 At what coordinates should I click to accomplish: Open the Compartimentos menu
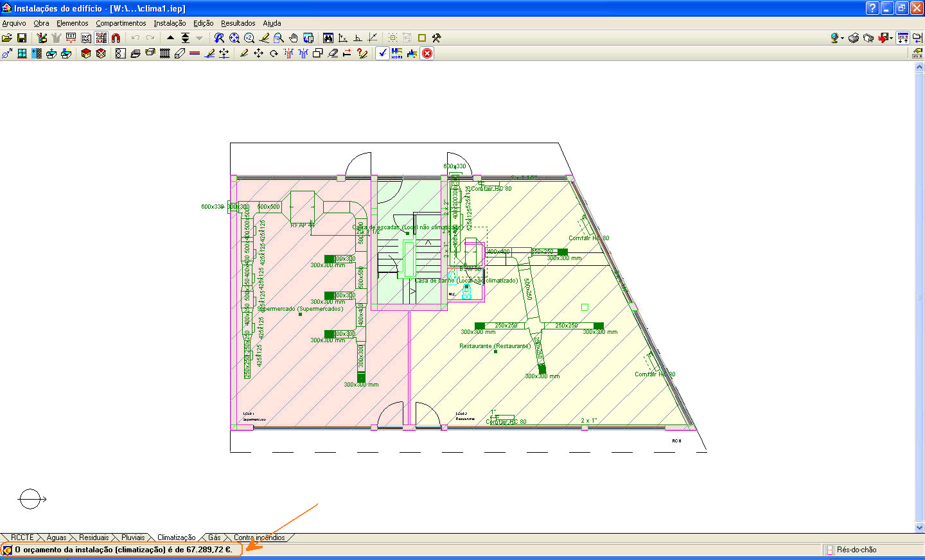point(121,23)
